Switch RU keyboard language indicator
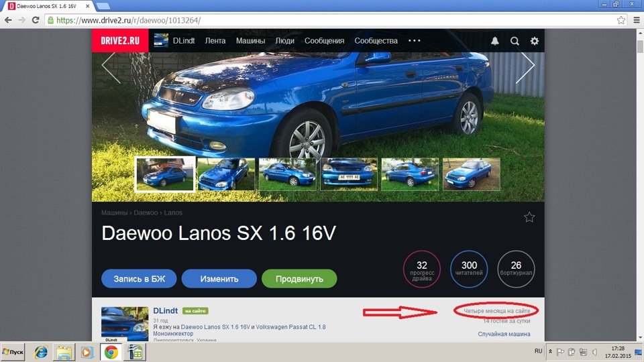 click(x=538, y=351)
